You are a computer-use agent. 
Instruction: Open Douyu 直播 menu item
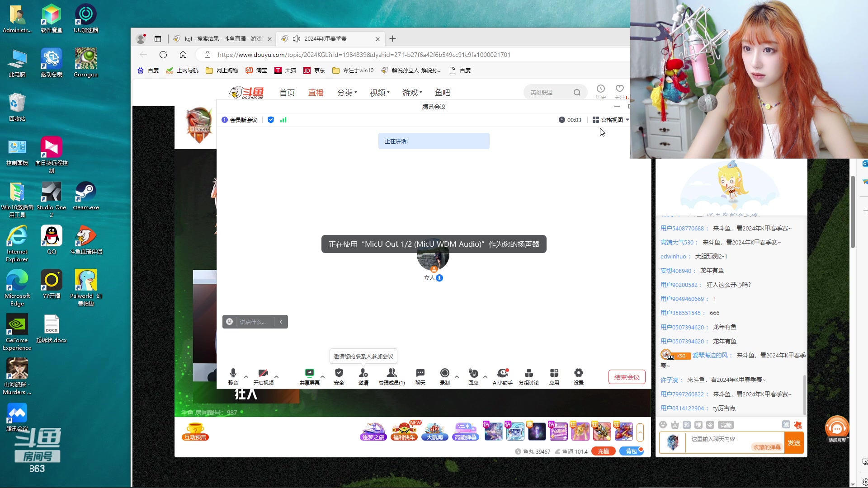[316, 93]
